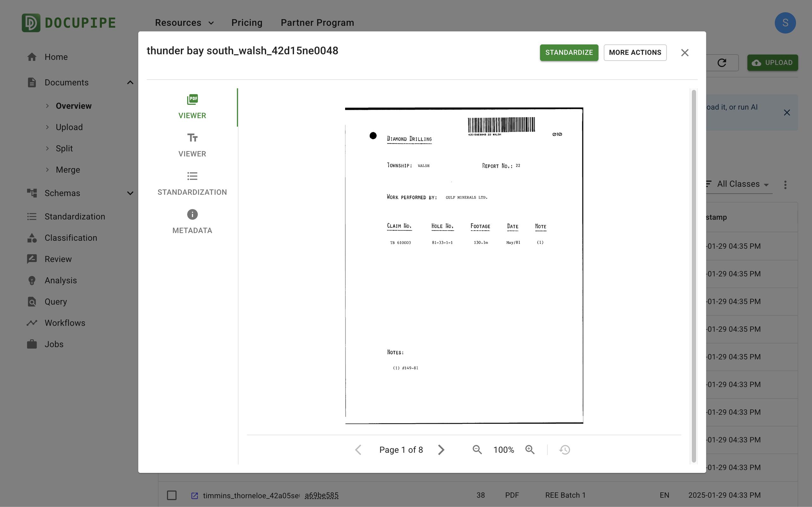The image size is (812, 507).
Task: Expand the Schemas sidebar section
Action: point(130,193)
